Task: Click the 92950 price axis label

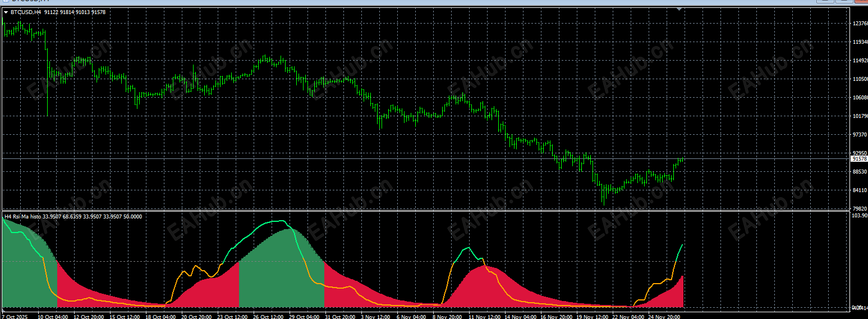Action: pos(860,153)
